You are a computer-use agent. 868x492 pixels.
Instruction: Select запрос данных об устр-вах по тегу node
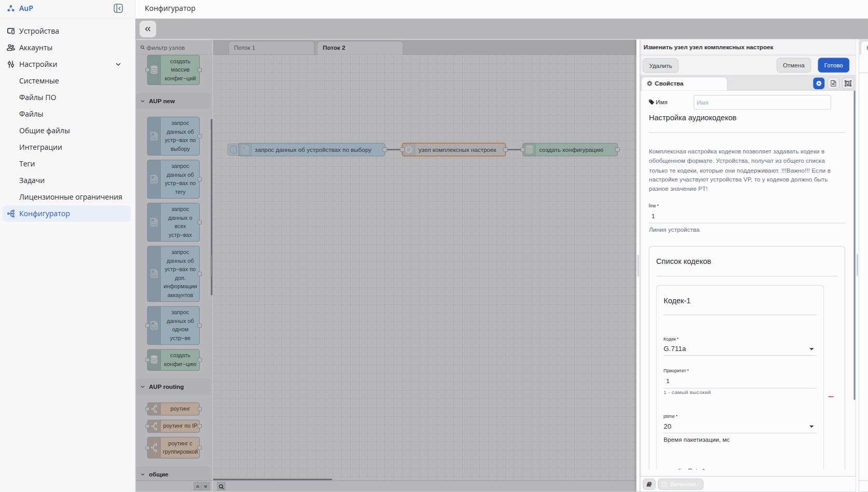(173, 179)
